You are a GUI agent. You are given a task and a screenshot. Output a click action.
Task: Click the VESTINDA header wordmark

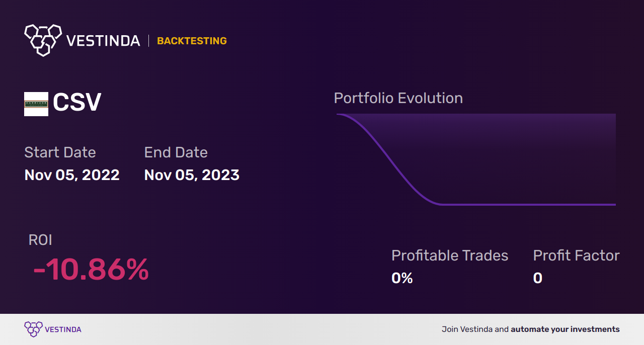pyautogui.click(x=103, y=41)
